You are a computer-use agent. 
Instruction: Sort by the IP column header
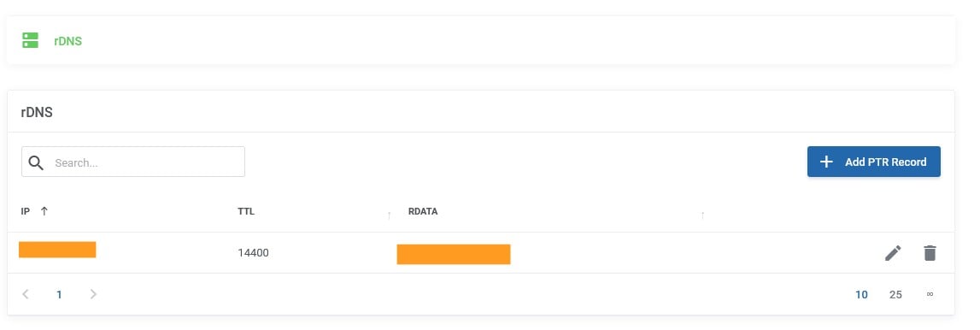26,211
